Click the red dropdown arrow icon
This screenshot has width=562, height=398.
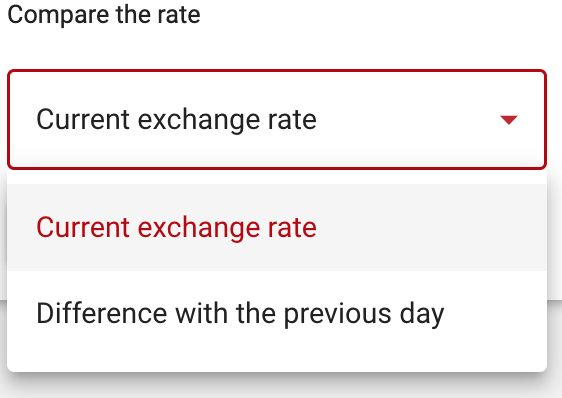click(509, 120)
